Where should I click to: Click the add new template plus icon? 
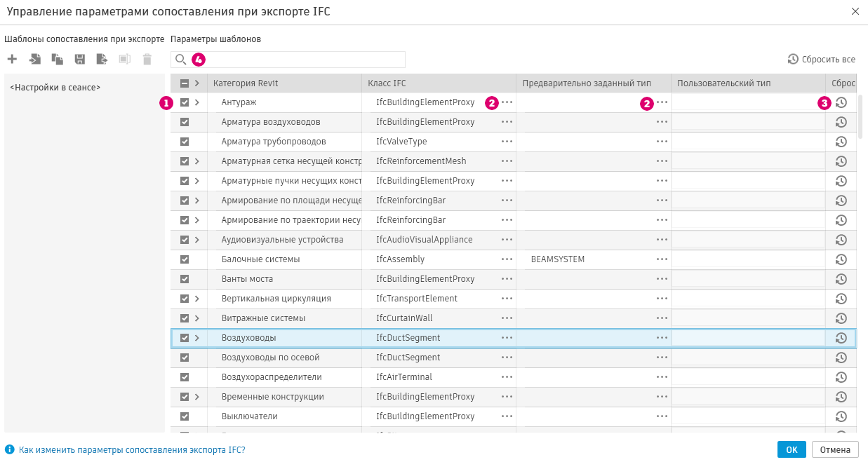pyautogui.click(x=12, y=60)
